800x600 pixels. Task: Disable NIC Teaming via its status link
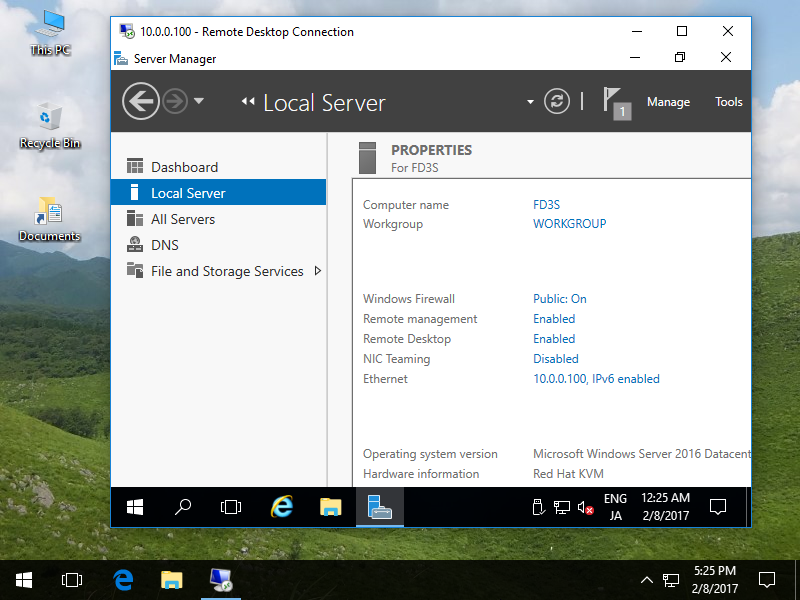tap(555, 358)
